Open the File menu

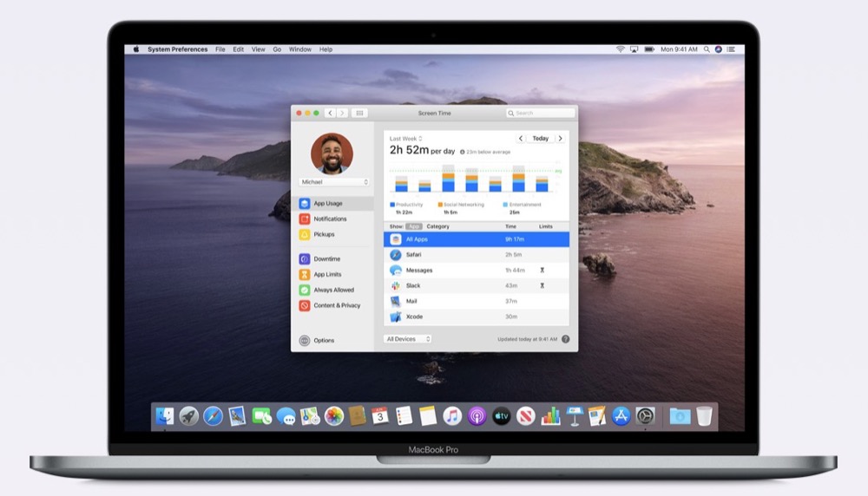click(x=220, y=49)
